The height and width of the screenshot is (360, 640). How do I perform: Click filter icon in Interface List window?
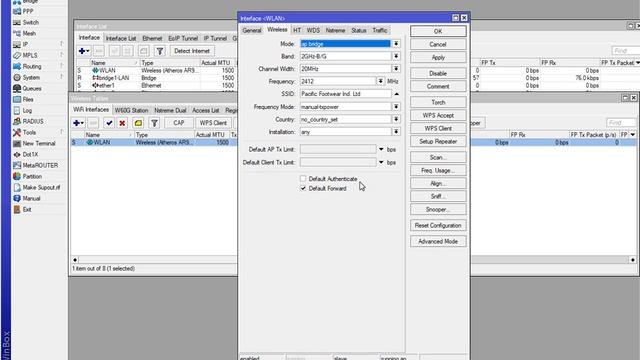point(160,51)
